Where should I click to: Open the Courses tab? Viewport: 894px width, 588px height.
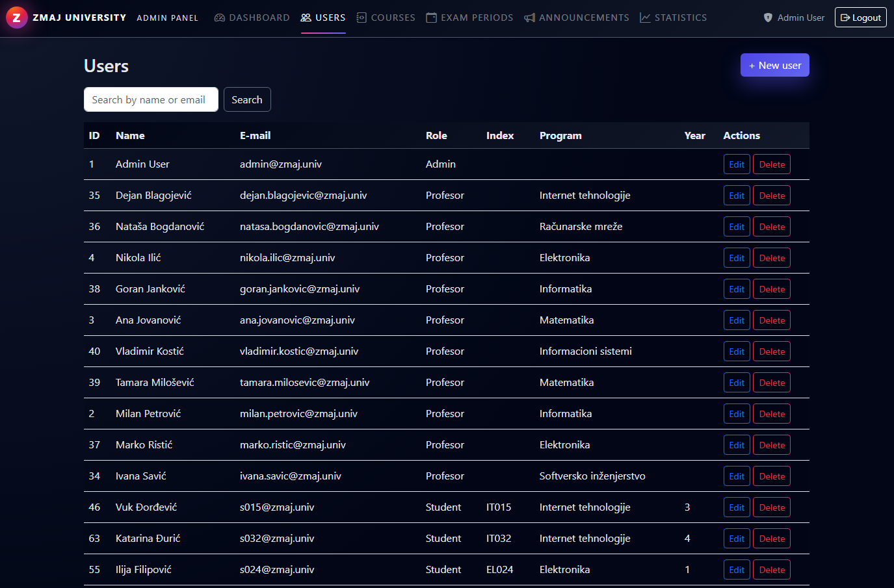click(x=393, y=18)
